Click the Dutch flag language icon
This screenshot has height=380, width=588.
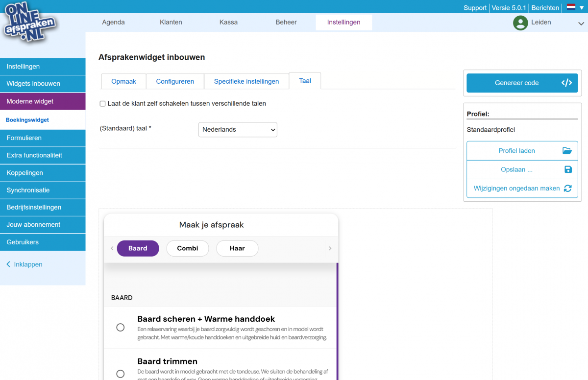pyautogui.click(x=571, y=7)
